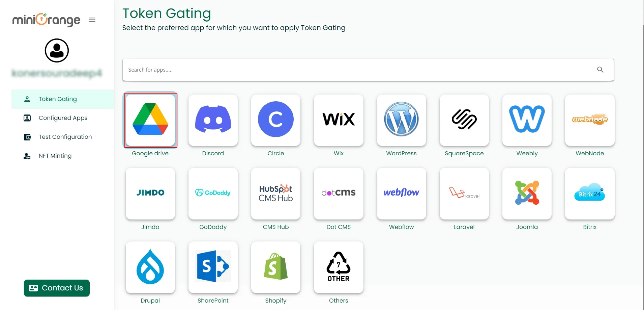The width and height of the screenshot is (644, 310).
Task: Open the user profile avatar
Action: pyautogui.click(x=57, y=51)
